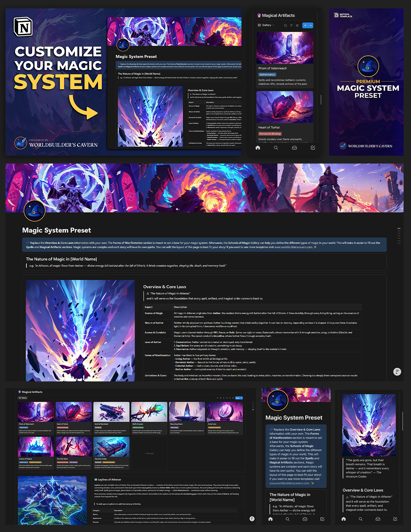This screenshot has width=411, height=532.
Task: Click New page card in desktop gallery
Action: tap(149, 453)
